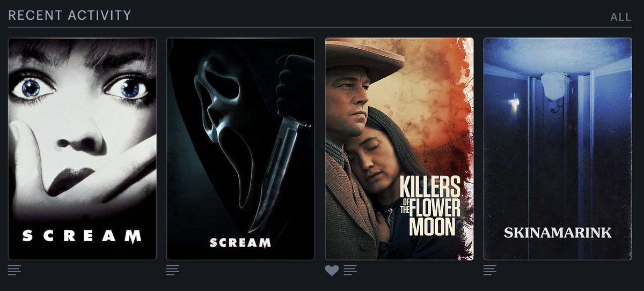Open the Killers of the Flower Moon poster
The width and height of the screenshot is (644, 291).
(x=399, y=149)
